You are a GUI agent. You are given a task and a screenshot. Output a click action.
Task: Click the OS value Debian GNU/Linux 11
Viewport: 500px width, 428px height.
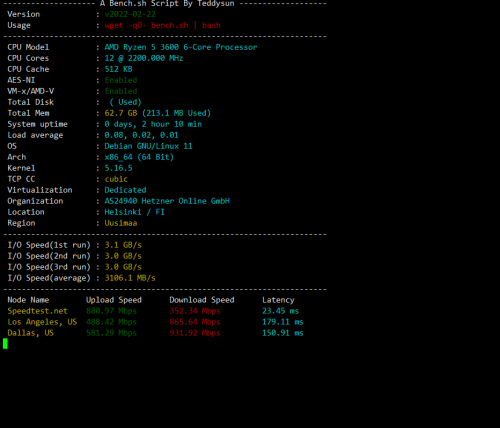point(148,146)
